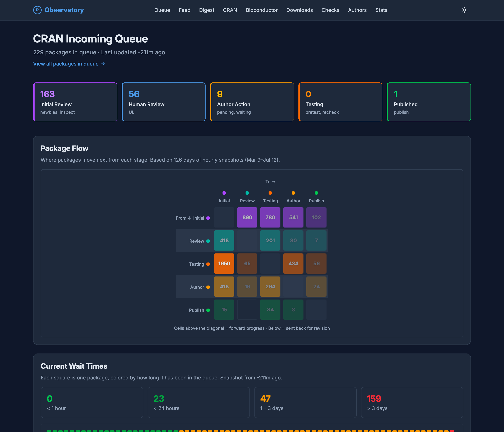Click the orange dot beside Testing row label
This screenshot has height=432, width=504.
click(208, 264)
